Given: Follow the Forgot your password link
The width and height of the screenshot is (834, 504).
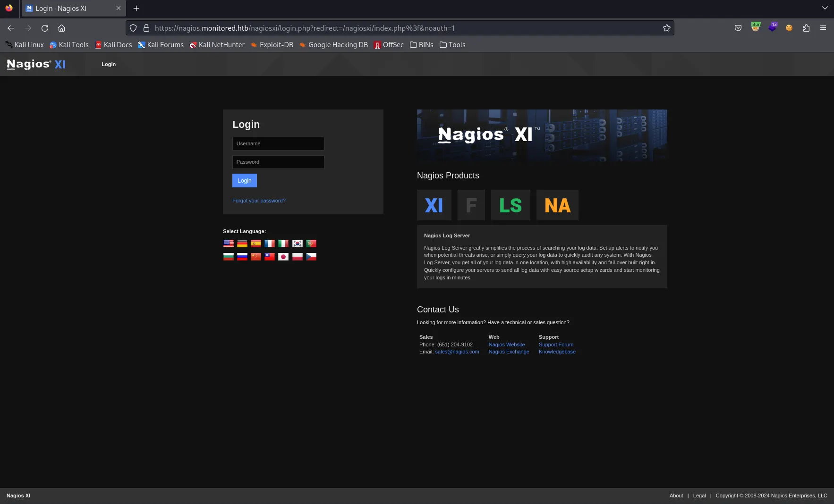Looking at the screenshot, I should click(x=259, y=201).
